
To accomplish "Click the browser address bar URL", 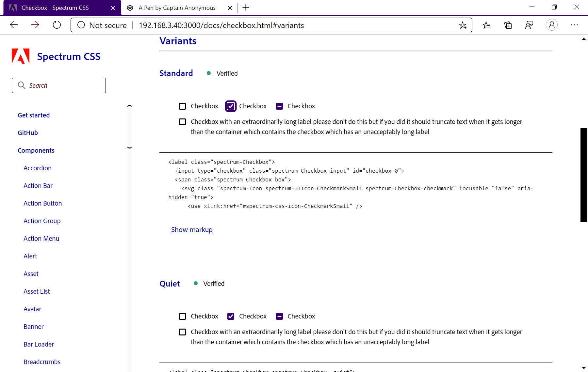I will pyautogui.click(x=221, y=25).
